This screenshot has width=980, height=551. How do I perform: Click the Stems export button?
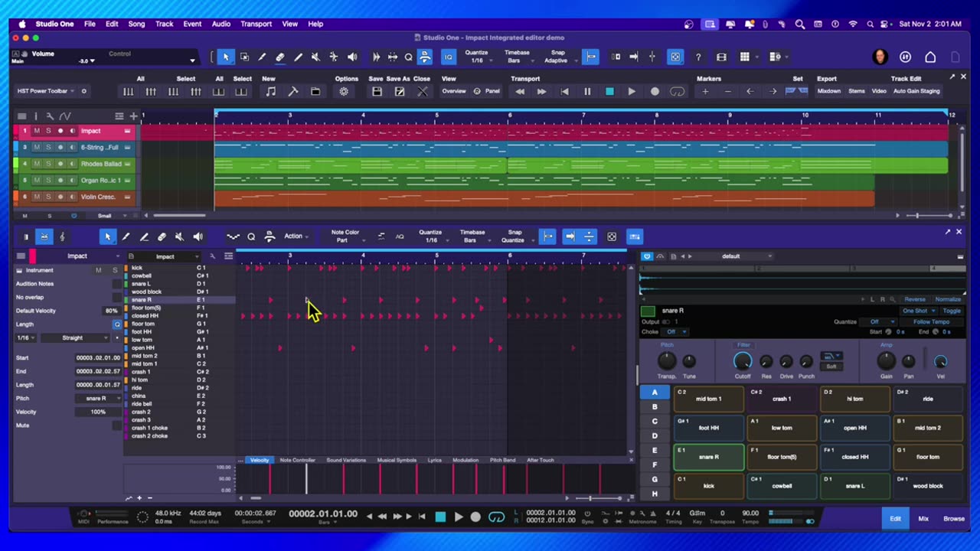tap(857, 91)
